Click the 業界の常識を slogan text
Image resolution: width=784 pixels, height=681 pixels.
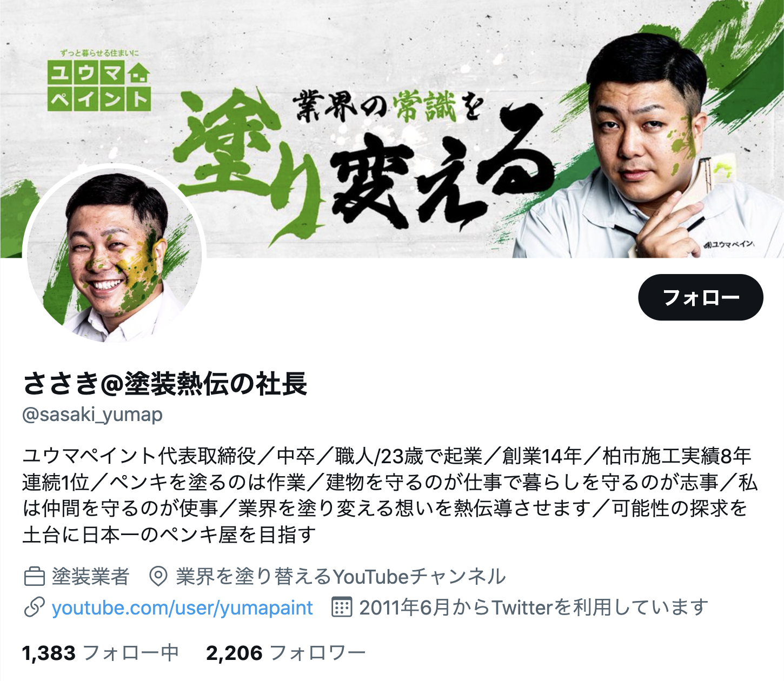pyautogui.click(x=388, y=106)
